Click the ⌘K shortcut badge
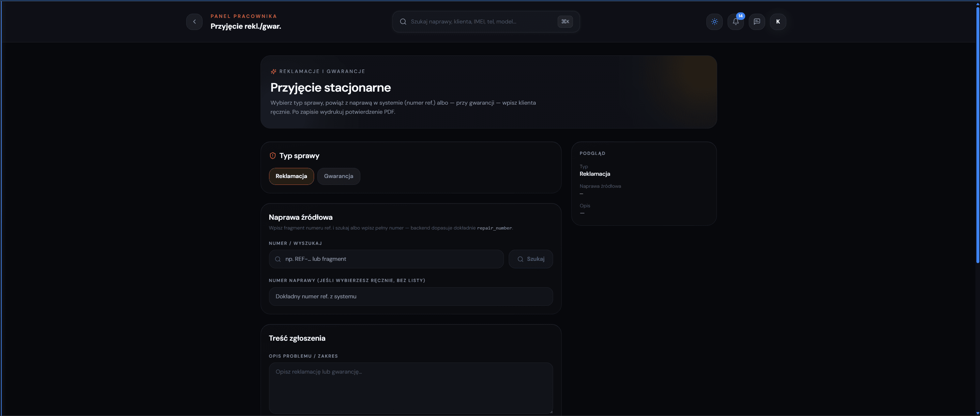Image resolution: width=980 pixels, height=416 pixels. (x=565, y=22)
